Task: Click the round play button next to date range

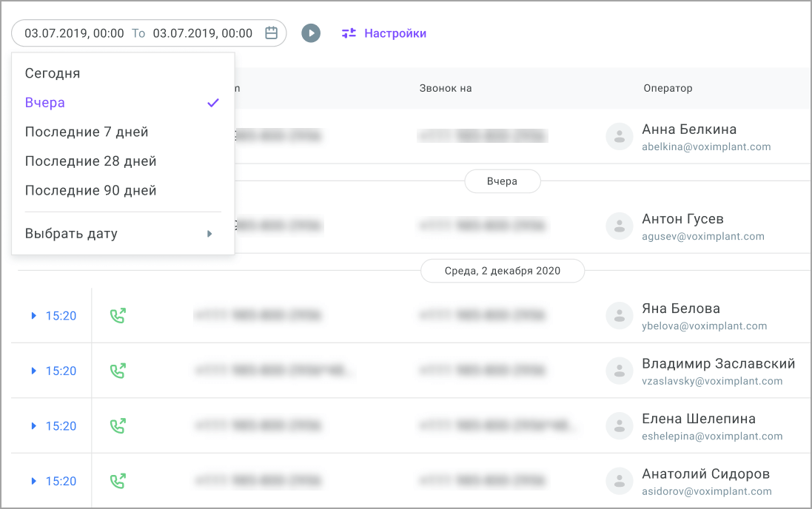Action: pos(311,33)
